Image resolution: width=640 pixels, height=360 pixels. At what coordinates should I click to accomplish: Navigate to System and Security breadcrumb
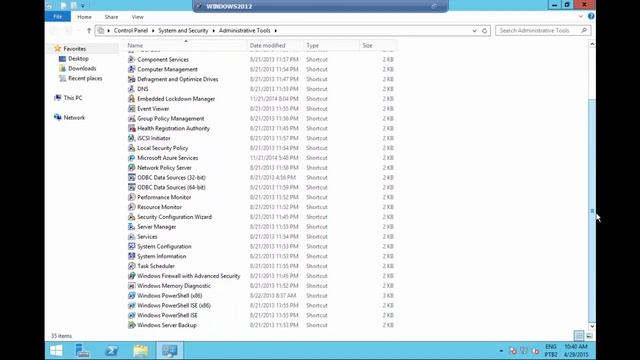click(x=183, y=31)
